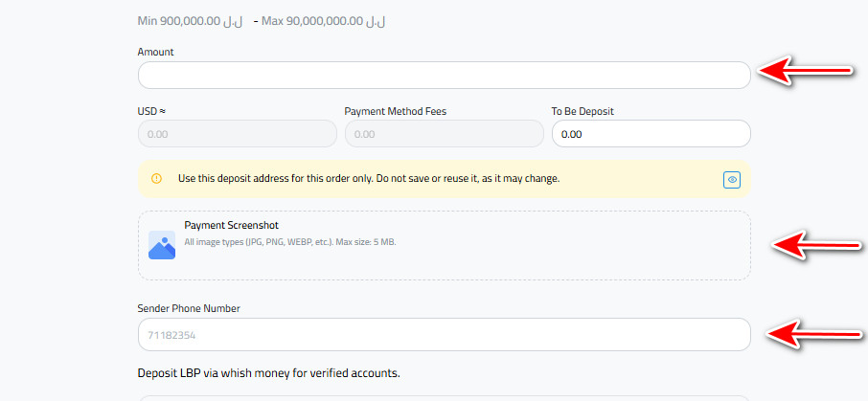Toggle the eye icon in the yellow notice
Image resolution: width=868 pixels, height=401 pixels.
[732, 179]
